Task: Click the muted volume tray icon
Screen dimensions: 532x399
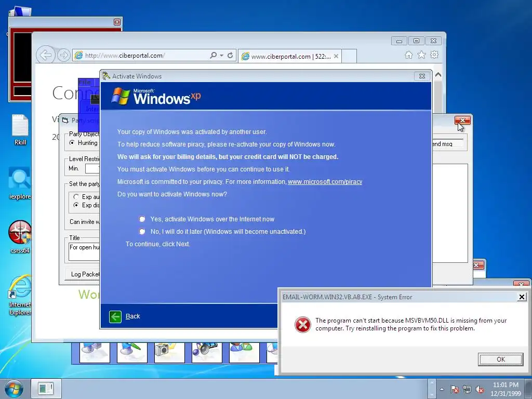Action: 480,389
